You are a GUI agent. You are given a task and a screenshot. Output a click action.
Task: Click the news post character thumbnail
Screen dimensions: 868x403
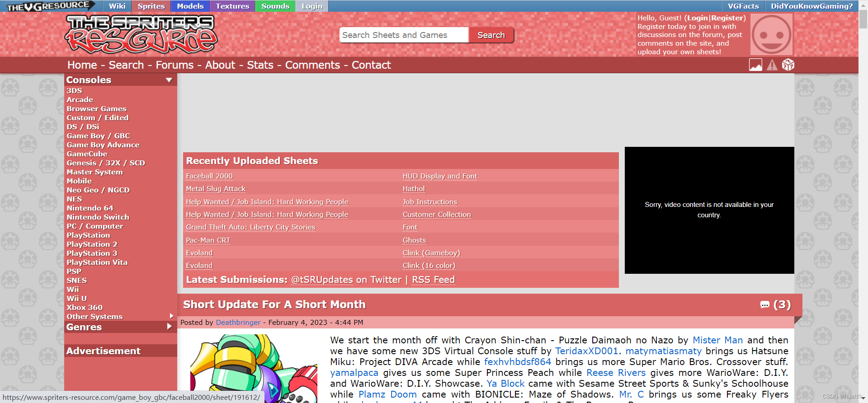click(253, 368)
